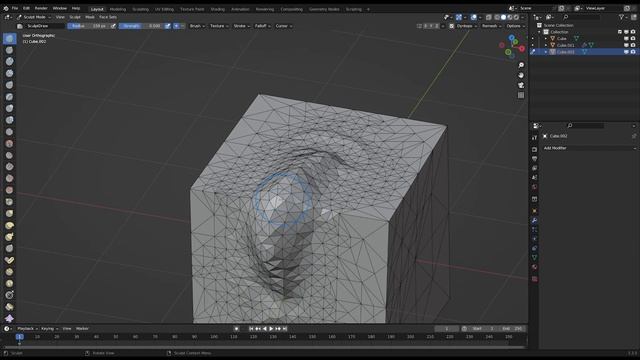Open the Material properties tab
This screenshot has height=360, width=640.
click(x=535, y=267)
